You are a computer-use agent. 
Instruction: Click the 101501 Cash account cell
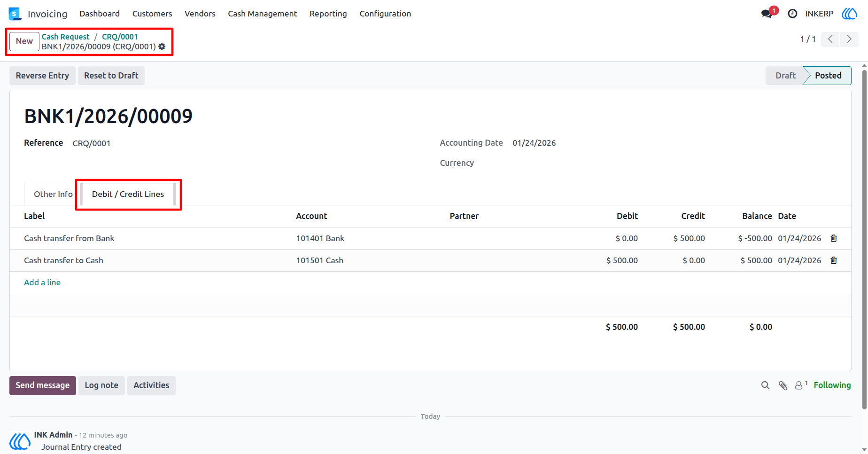(319, 260)
